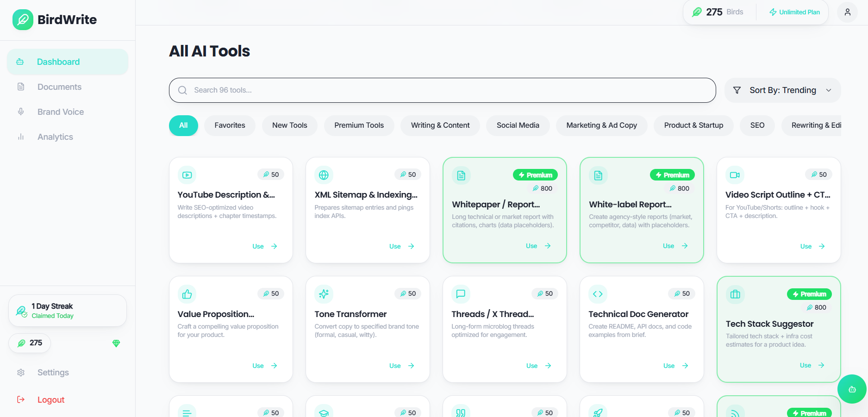Click the BirdWrite feather logo icon
Viewport: 868px width, 417px height.
[23, 19]
